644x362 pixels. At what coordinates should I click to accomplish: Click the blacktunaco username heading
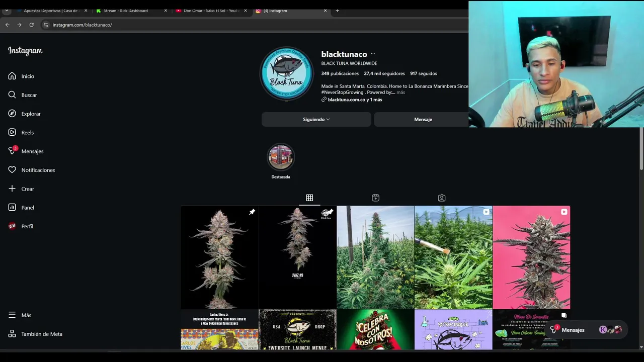pyautogui.click(x=344, y=54)
